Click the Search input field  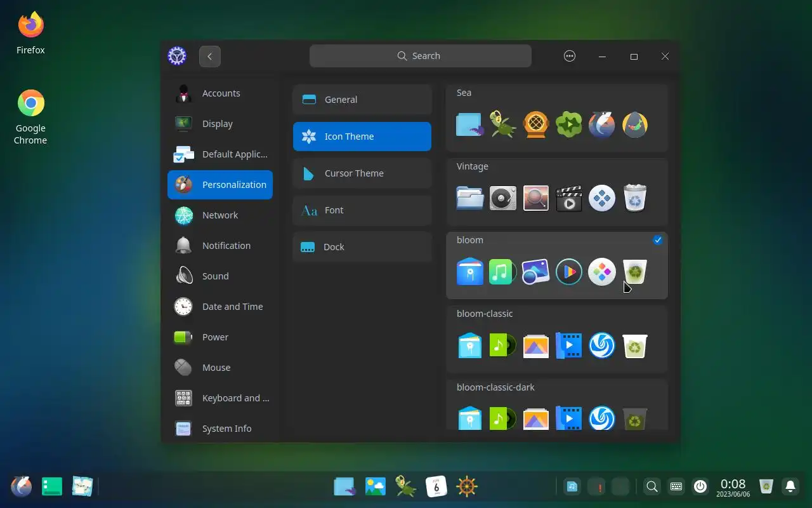(421, 56)
